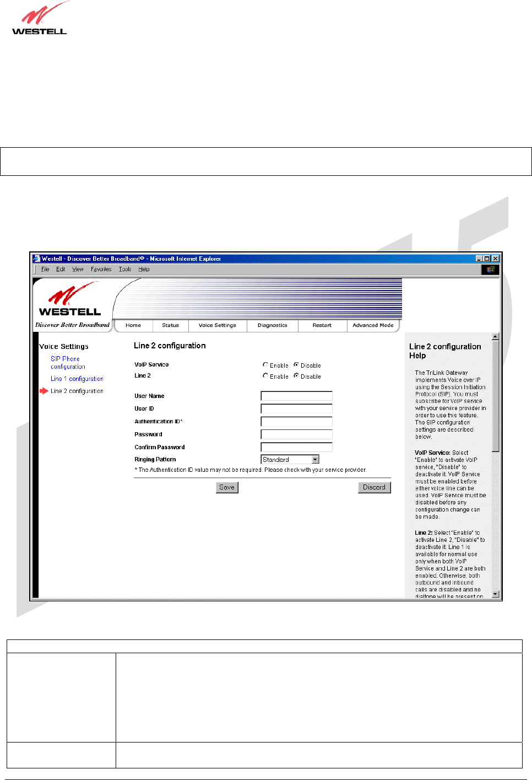Close the Internet Explorer window
The width and height of the screenshot is (532, 780).
click(496, 259)
